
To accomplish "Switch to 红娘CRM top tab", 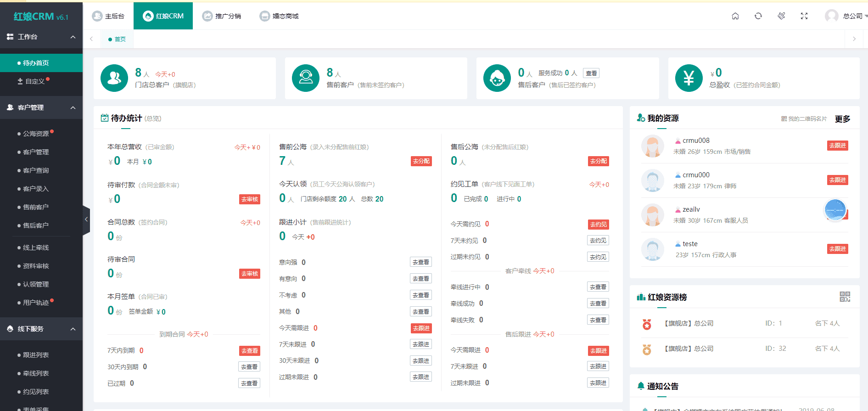I will tap(163, 16).
